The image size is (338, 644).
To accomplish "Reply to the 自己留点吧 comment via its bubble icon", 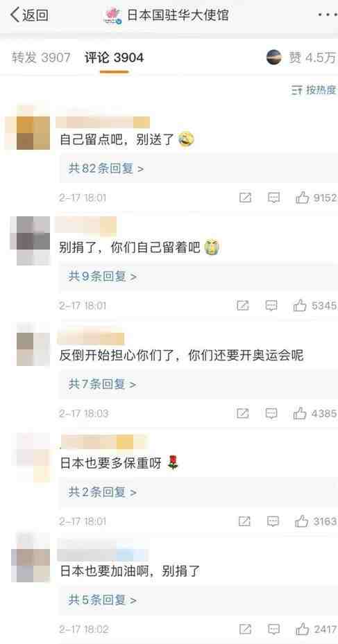I will (274, 198).
